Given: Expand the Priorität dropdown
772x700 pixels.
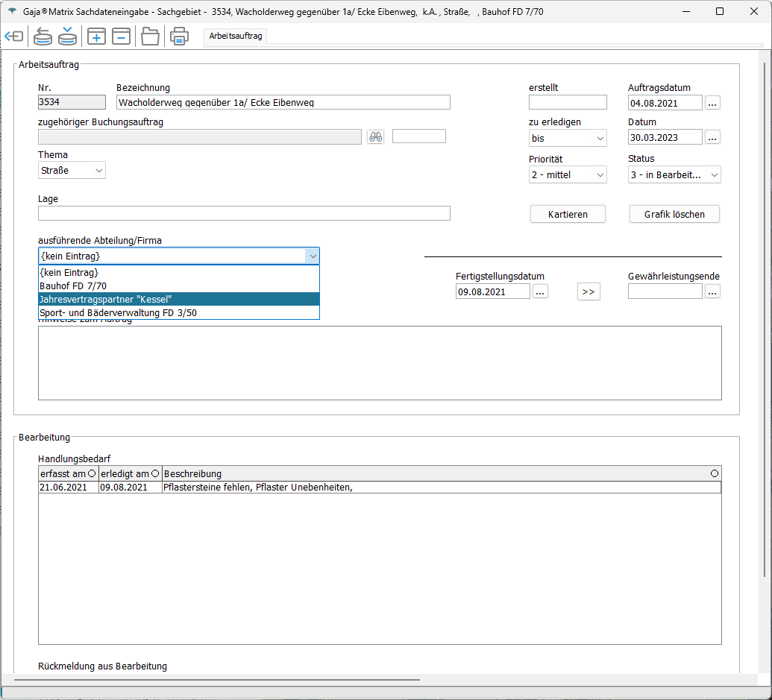Looking at the screenshot, I should 568,175.
